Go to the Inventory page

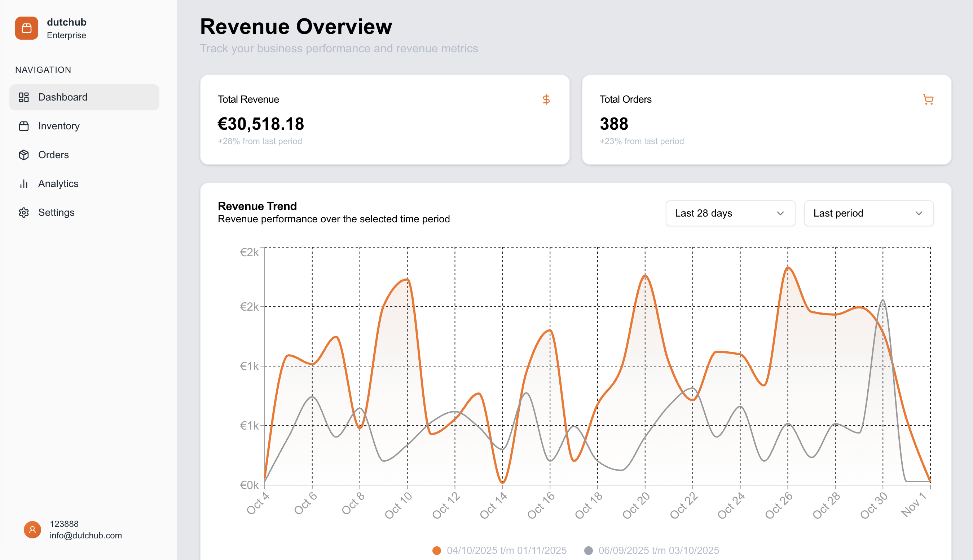[59, 126]
